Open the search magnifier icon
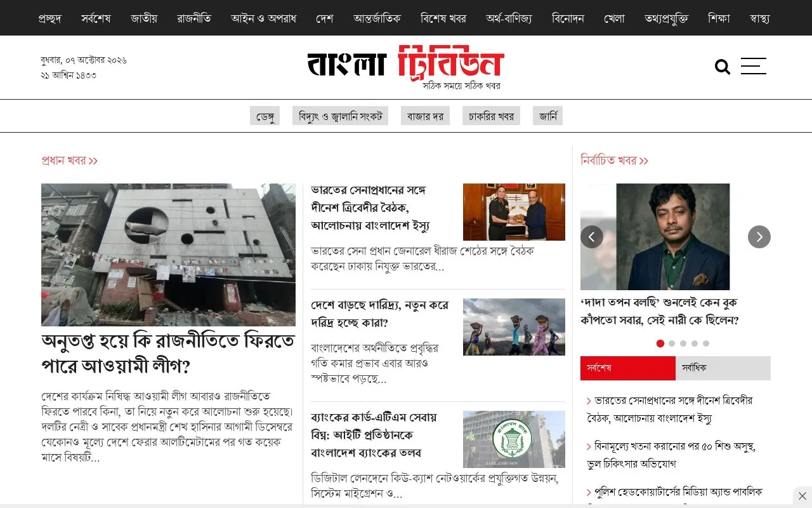 click(722, 67)
